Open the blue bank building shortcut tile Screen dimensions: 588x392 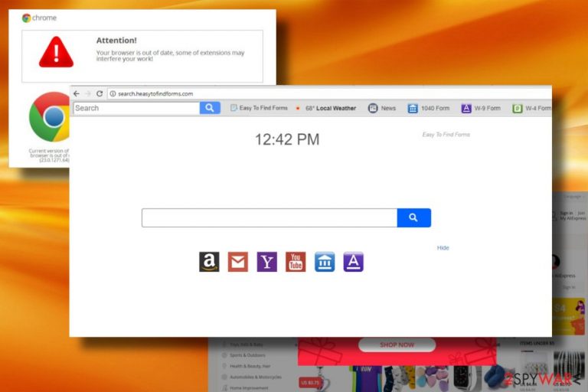tap(325, 262)
